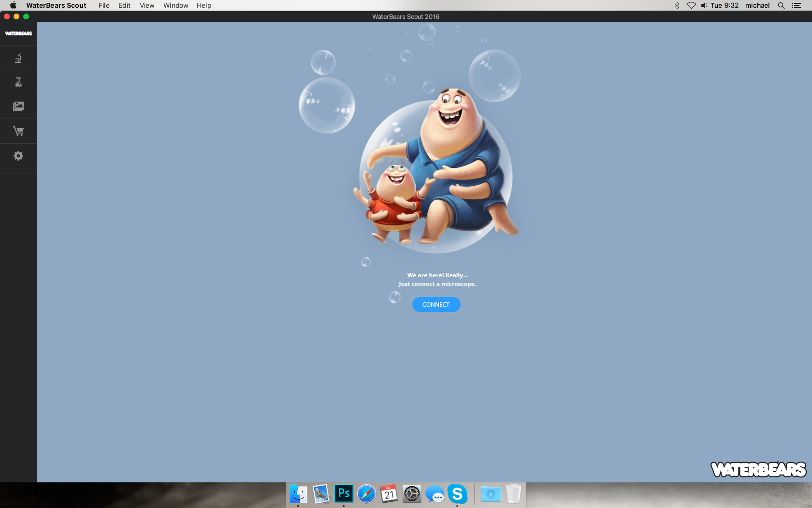
Task: Open the Apple menu
Action: point(13,5)
